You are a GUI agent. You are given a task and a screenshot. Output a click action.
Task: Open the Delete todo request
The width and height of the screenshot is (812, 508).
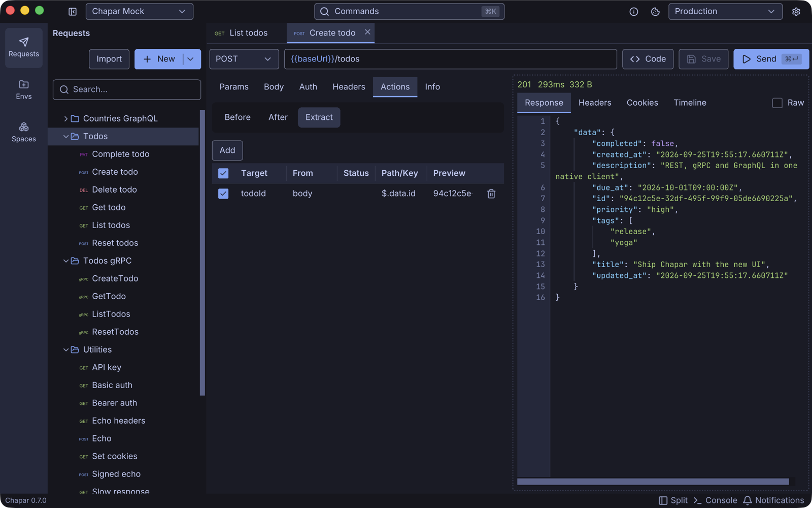point(123,189)
